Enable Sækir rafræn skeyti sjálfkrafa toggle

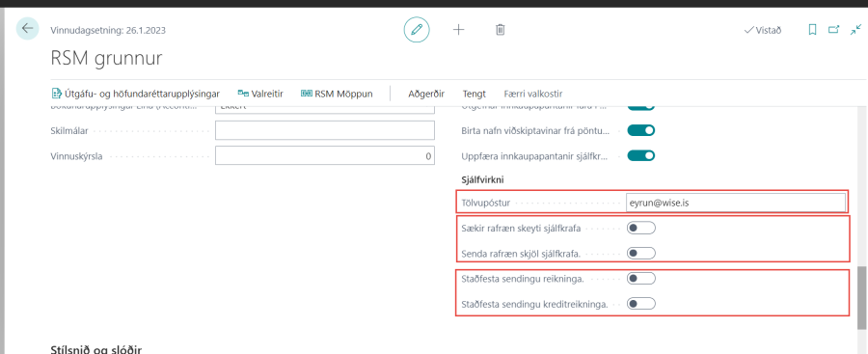click(641, 228)
